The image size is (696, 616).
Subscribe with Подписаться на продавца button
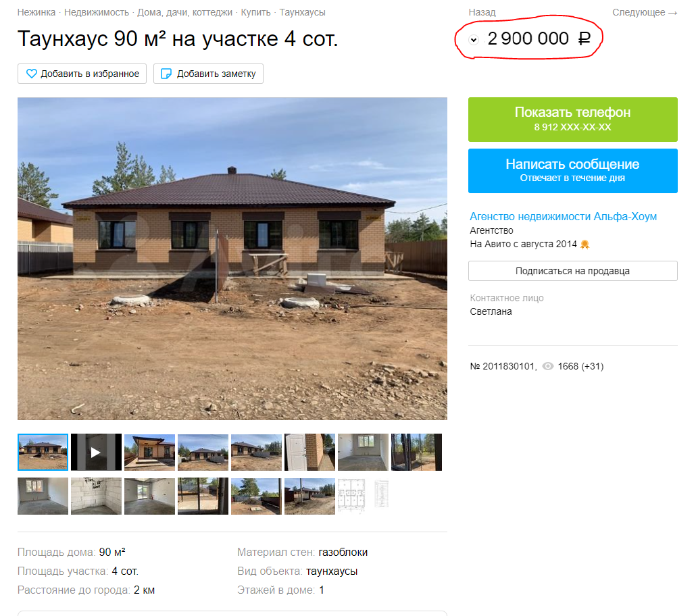tap(572, 271)
